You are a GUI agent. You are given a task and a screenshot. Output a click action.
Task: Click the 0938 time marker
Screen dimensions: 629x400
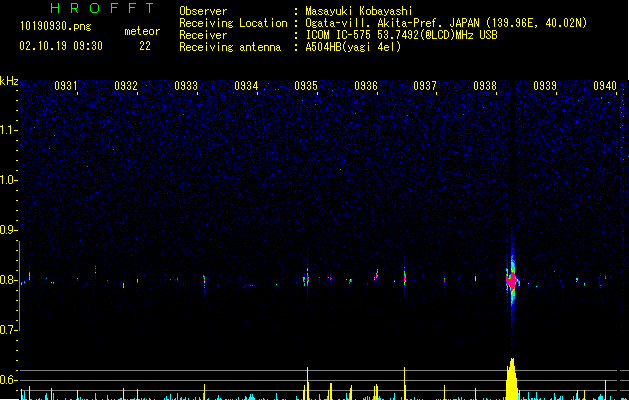point(485,86)
